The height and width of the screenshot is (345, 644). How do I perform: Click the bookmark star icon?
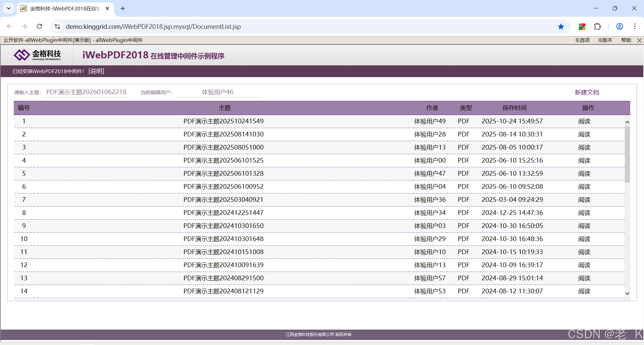(561, 26)
